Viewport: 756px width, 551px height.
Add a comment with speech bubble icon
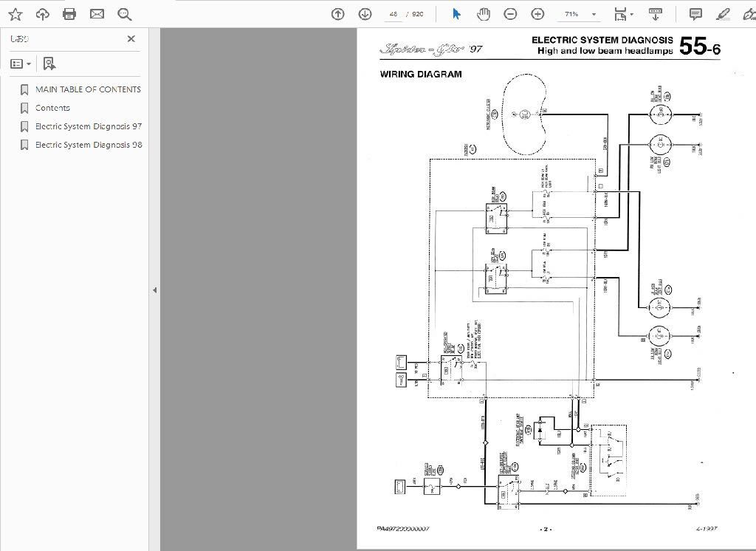695,15
